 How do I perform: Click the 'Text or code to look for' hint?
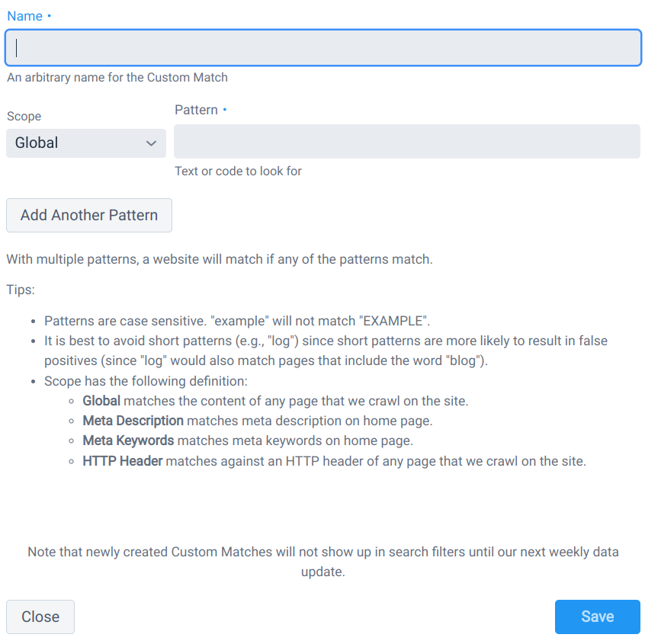coord(238,171)
